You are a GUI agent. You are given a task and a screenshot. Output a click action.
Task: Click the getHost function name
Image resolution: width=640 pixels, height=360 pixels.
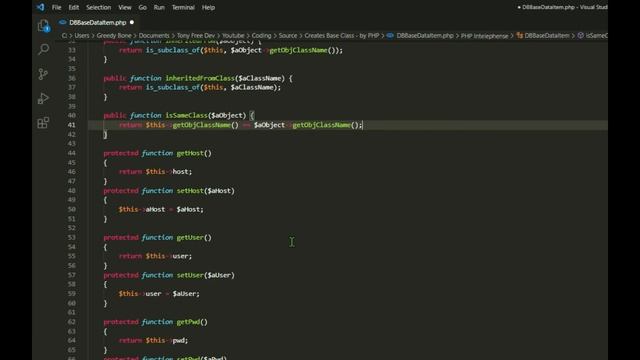(x=190, y=153)
